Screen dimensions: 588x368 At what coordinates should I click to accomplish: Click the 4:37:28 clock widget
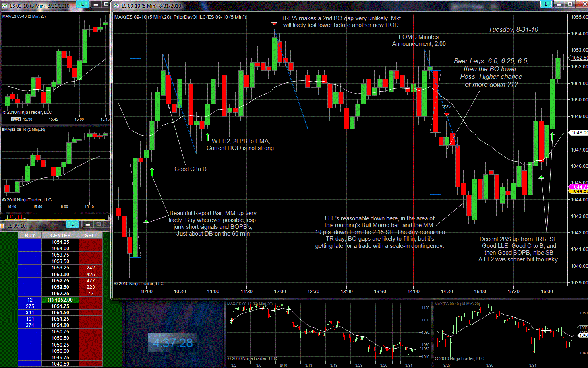coord(173,343)
